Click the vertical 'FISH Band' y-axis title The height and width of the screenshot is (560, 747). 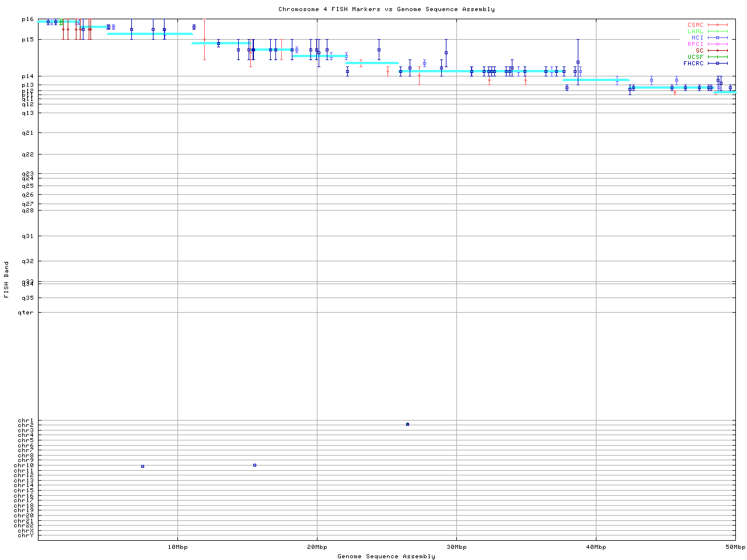tap(6, 279)
